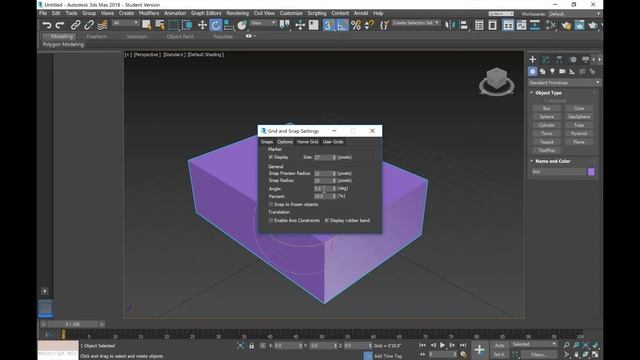
Task: Open the Create Selection Set dropdown
Action: click(416, 23)
